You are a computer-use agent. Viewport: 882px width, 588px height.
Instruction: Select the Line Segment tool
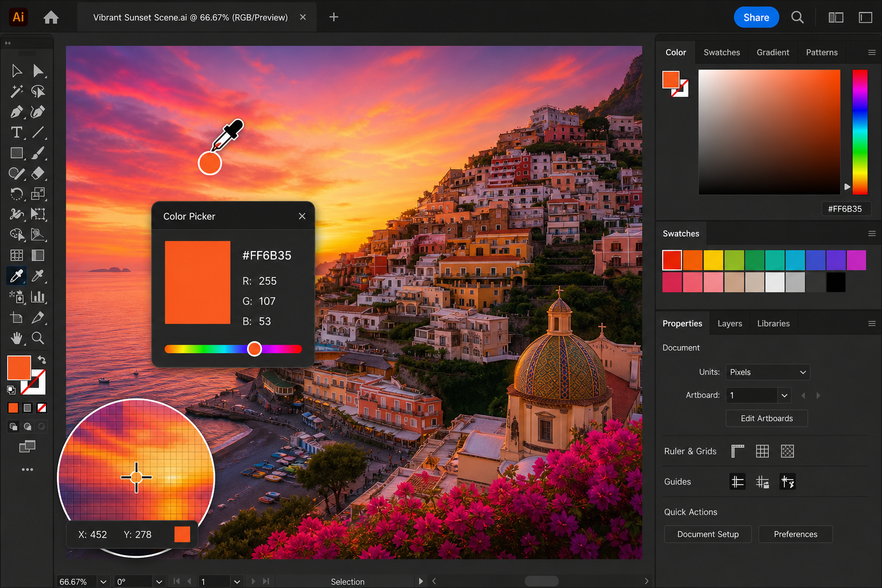pyautogui.click(x=38, y=133)
